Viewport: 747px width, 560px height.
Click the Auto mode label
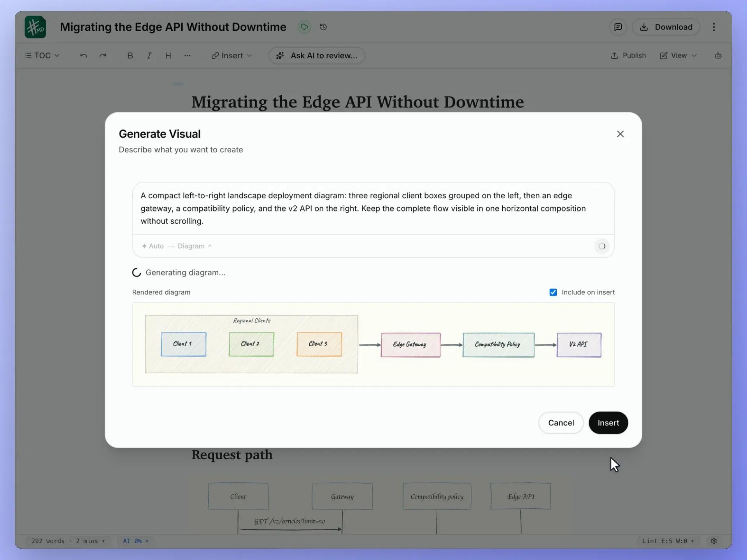click(153, 246)
